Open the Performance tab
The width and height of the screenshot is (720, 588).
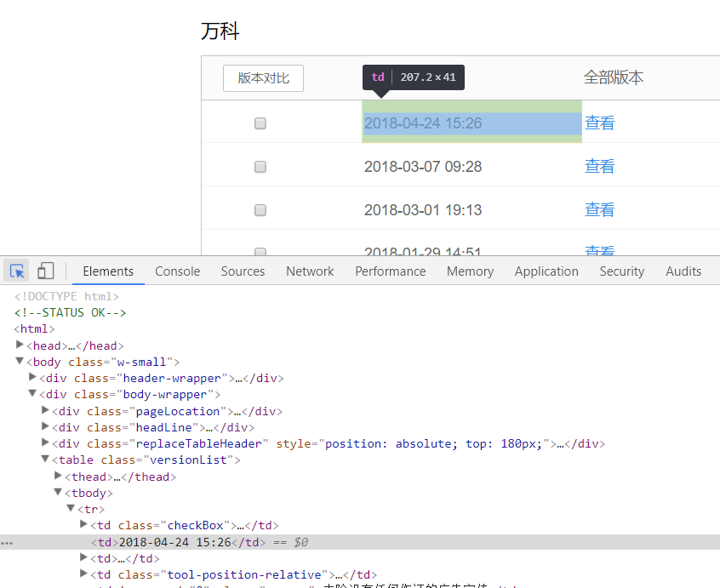(391, 271)
